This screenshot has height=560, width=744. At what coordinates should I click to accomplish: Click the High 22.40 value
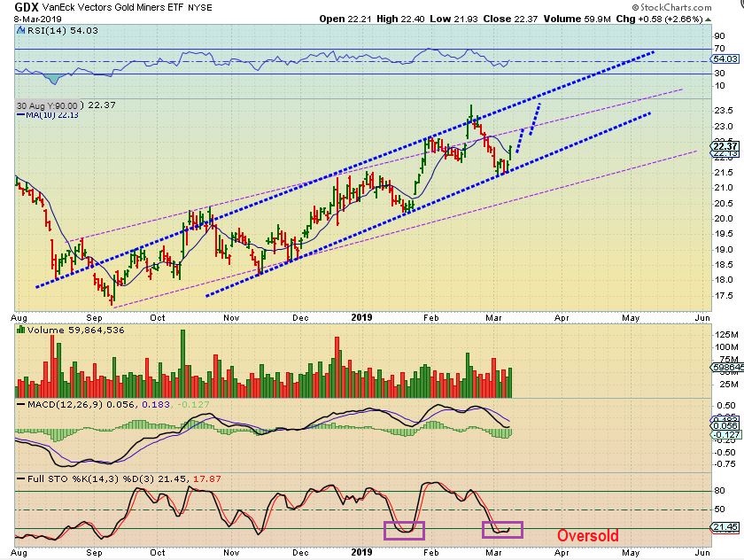click(x=401, y=19)
